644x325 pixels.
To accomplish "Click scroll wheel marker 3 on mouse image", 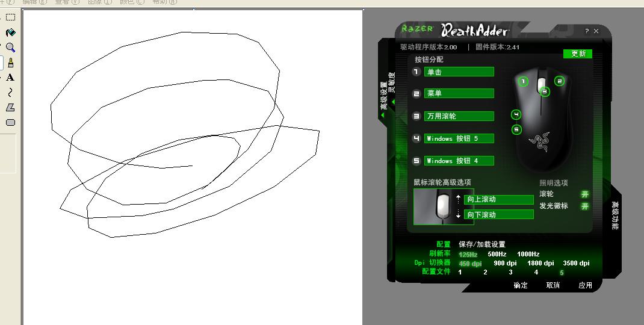I will pyautogui.click(x=545, y=91).
